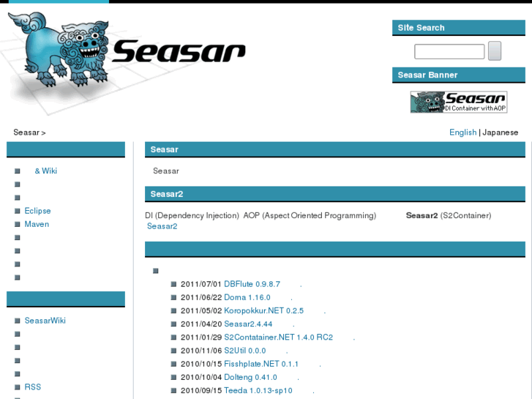
Task: Open DBFlute 0.9.8.7 release link
Action: [252, 284]
